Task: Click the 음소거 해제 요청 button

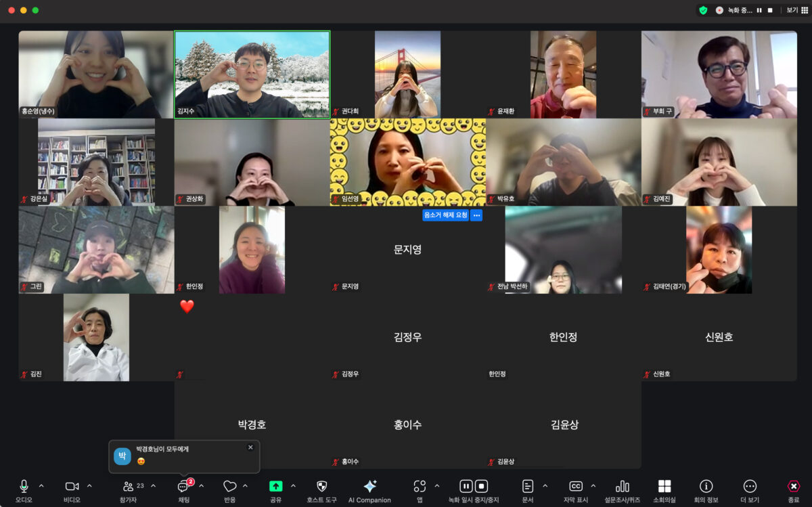Action: 445,215
